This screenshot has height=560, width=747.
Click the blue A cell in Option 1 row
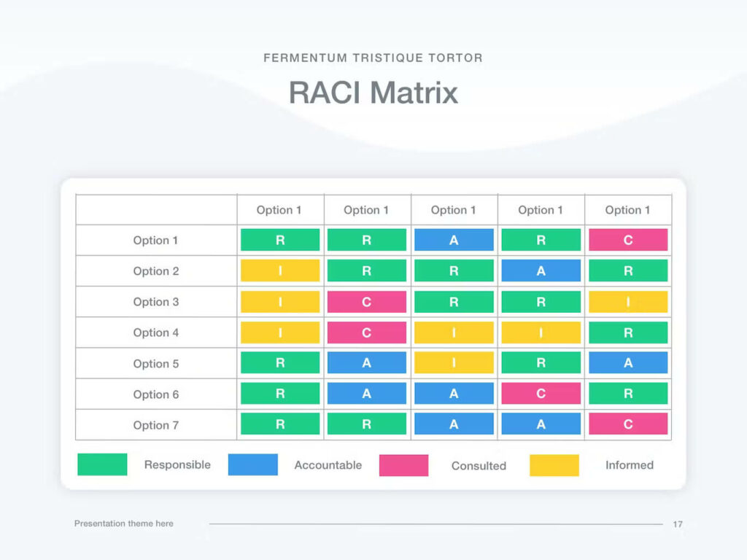(x=454, y=240)
